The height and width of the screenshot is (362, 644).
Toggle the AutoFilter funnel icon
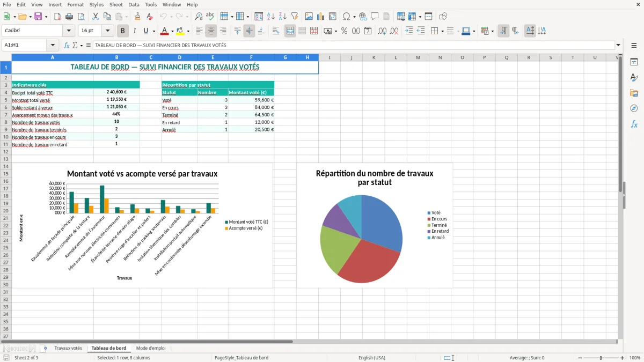(x=295, y=17)
